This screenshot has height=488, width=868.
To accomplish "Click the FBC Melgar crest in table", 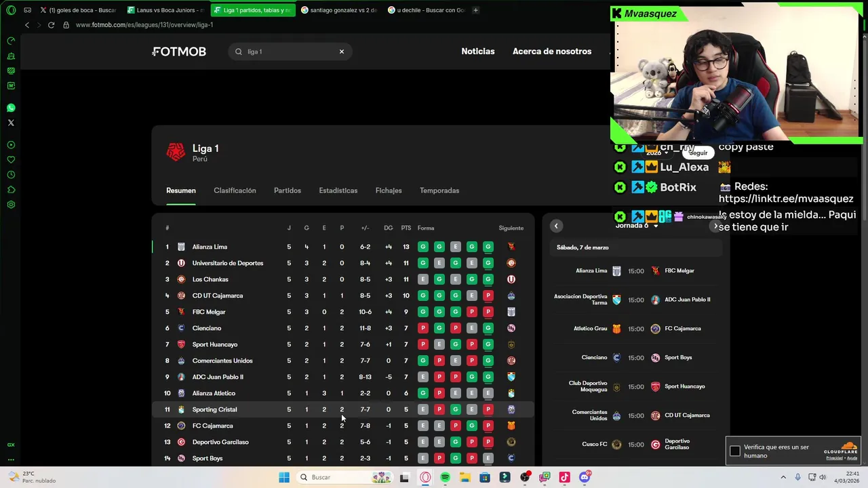I will pos(181,312).
